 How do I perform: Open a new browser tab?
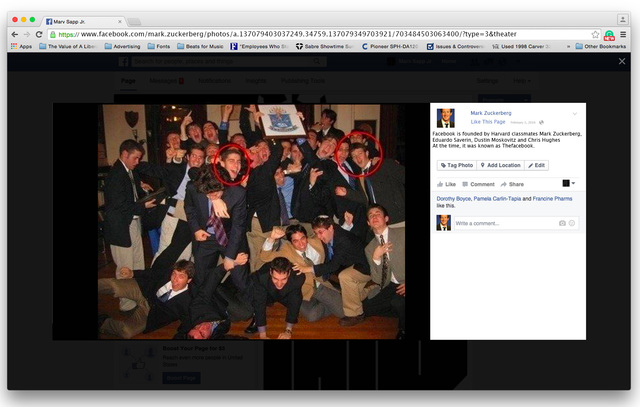[134, 21]
